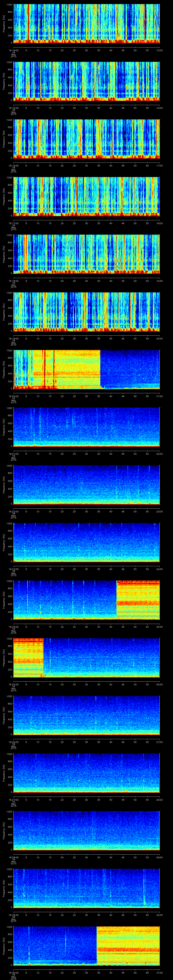This screenshot has width=173, height=980.
Task: Select the '16:18:00' time axis label
Action: [14, 280]
